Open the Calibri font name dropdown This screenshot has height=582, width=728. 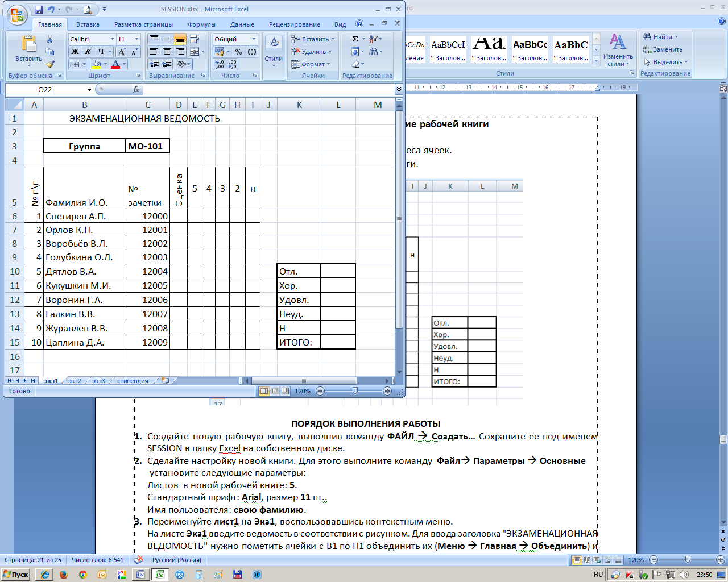click(111, 39)
